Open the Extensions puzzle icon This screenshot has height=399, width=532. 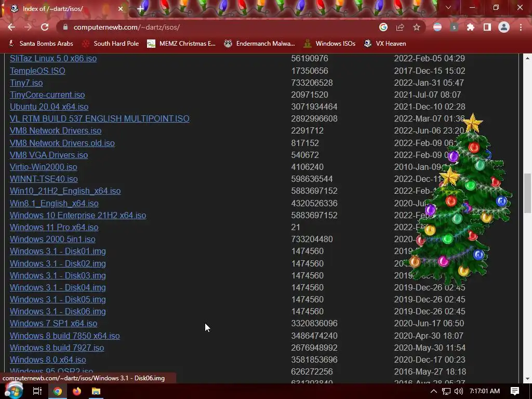471,27
